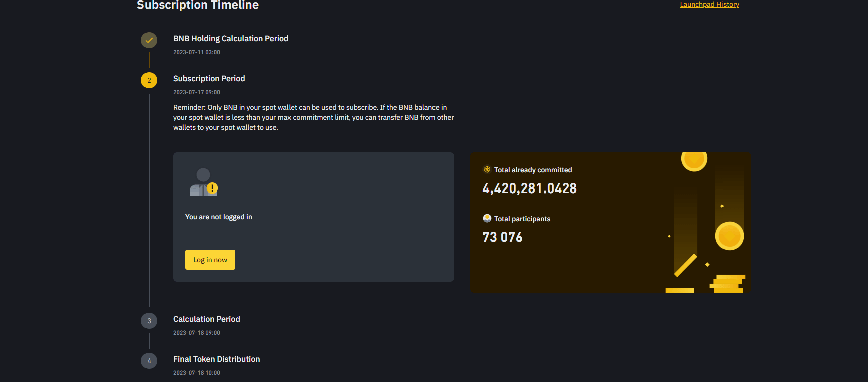Screen dimensions: 868x382
Task: Click the completed checkmark step marker
Action: 149,40
